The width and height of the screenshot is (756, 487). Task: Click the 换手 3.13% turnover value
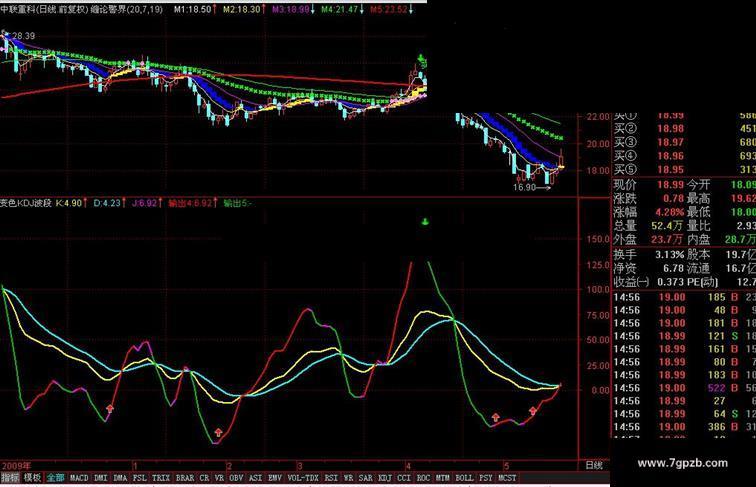[670, 255]
